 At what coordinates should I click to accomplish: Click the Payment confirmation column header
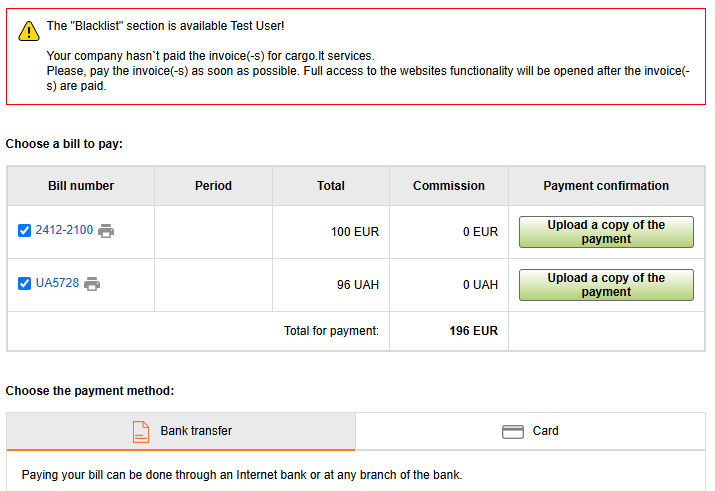click(x=606, y=186)
